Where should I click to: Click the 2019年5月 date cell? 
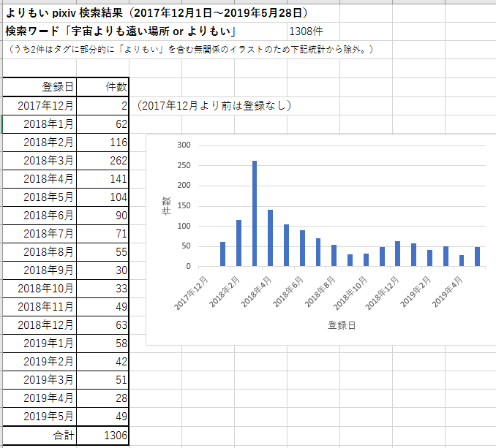(x=40, y=416)
